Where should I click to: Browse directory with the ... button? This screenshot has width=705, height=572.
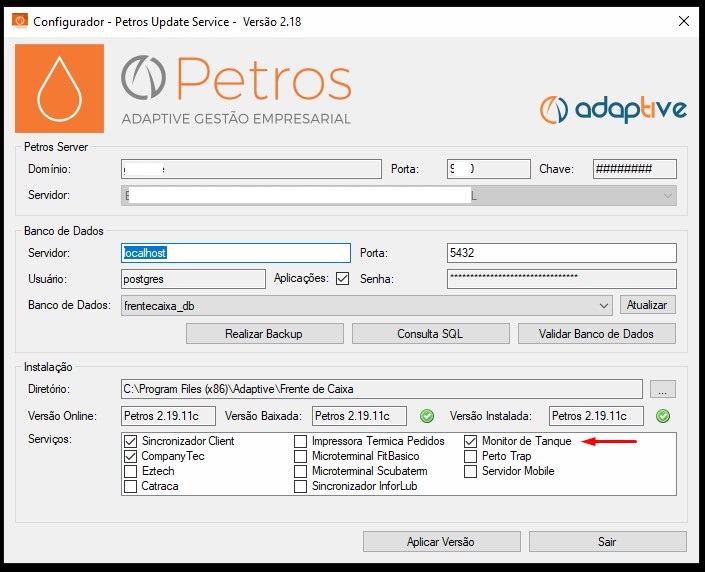point(663,389)
